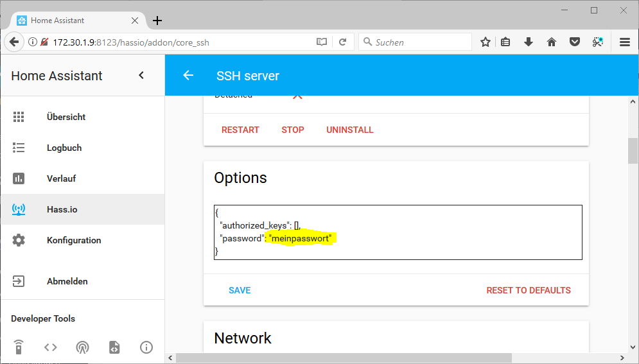639x364 pixels.
Task: Reset options to defaults
Action: coord(529,290)
